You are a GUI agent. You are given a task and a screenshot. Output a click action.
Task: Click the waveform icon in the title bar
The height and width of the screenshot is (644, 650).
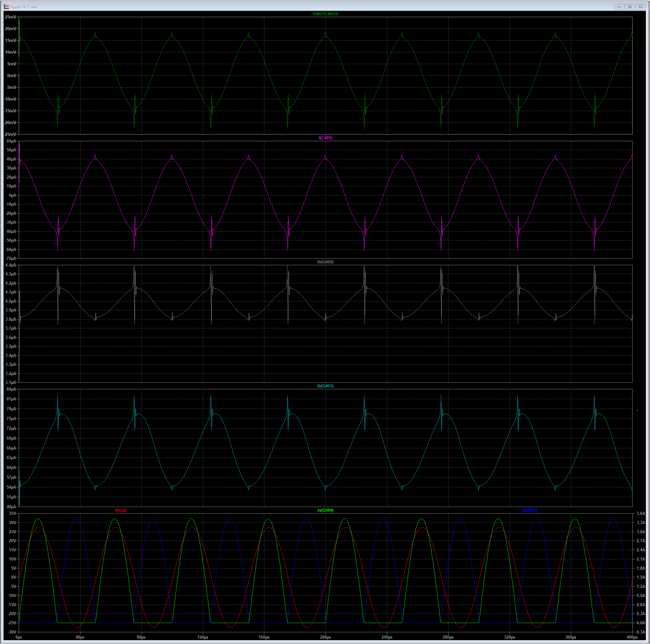pos(6,6)
